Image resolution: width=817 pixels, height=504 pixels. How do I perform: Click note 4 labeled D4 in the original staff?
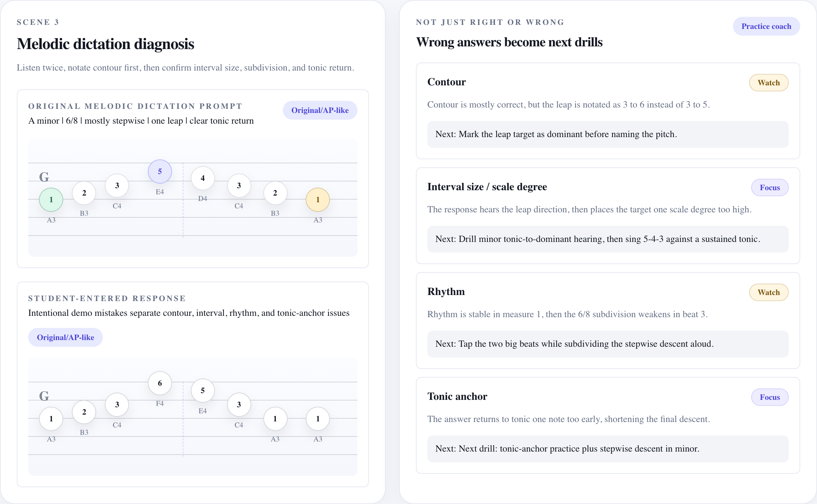tap(203, 178)
